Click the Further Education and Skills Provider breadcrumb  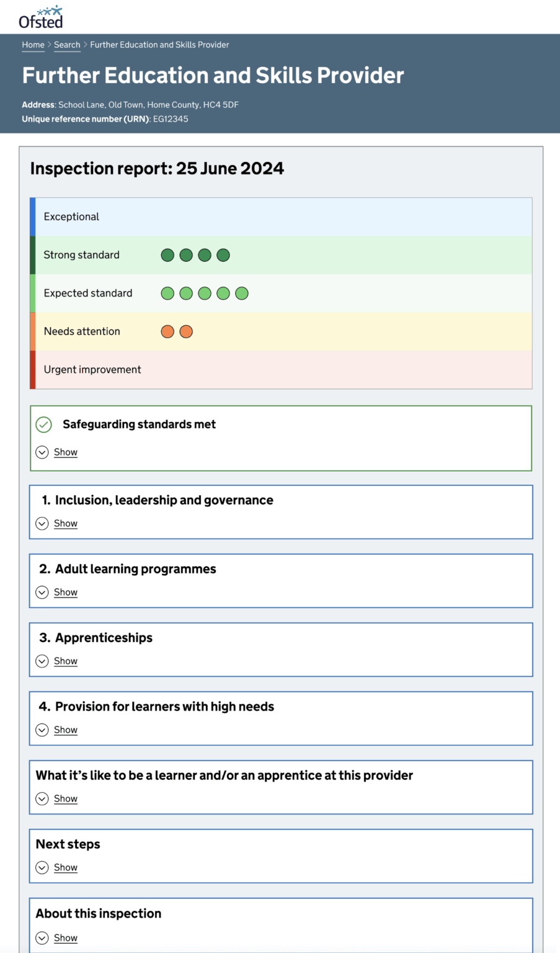[x=159, y=45]
